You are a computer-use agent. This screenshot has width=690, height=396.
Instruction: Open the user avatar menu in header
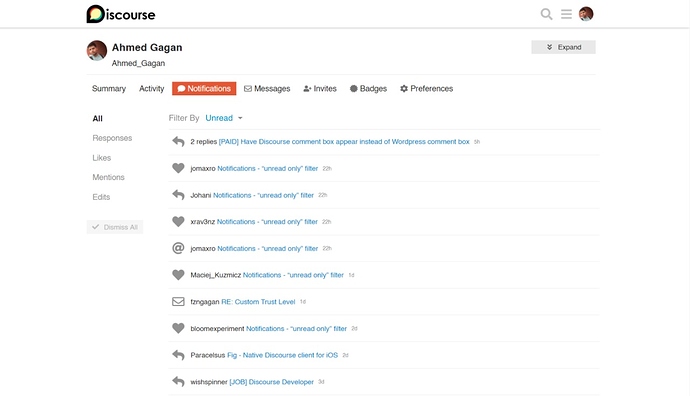click(x=586, y=14)
